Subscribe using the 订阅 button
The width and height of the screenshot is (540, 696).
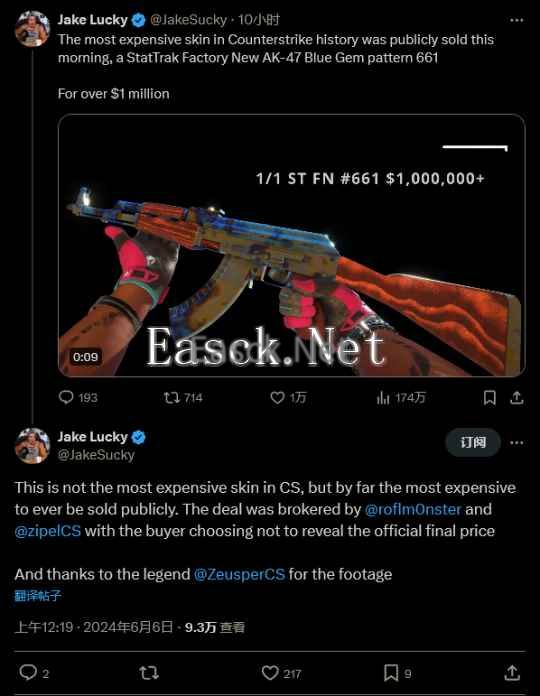[x=473, y=443]
